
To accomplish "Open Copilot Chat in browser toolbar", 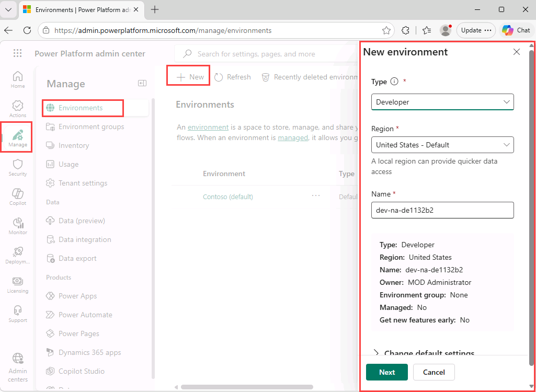I will click(516, 30).
